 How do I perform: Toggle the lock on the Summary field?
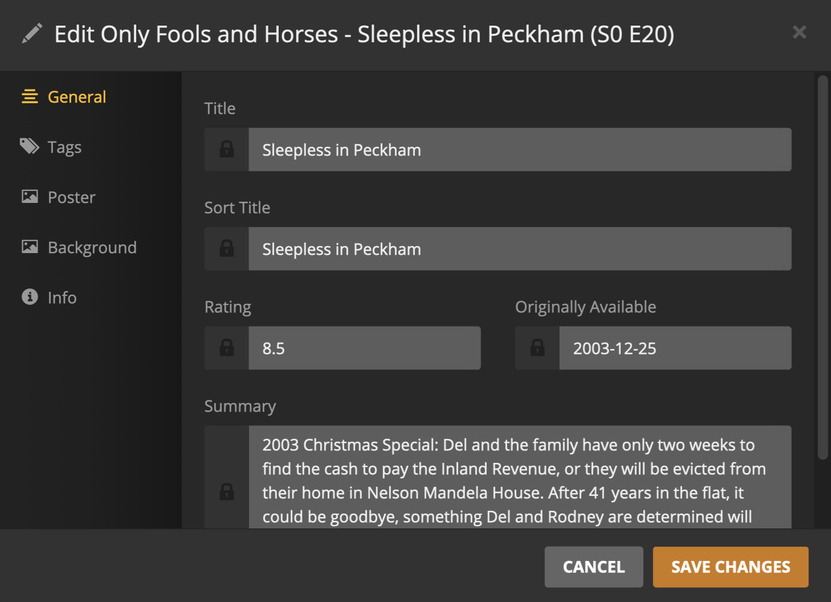(227, 491)
